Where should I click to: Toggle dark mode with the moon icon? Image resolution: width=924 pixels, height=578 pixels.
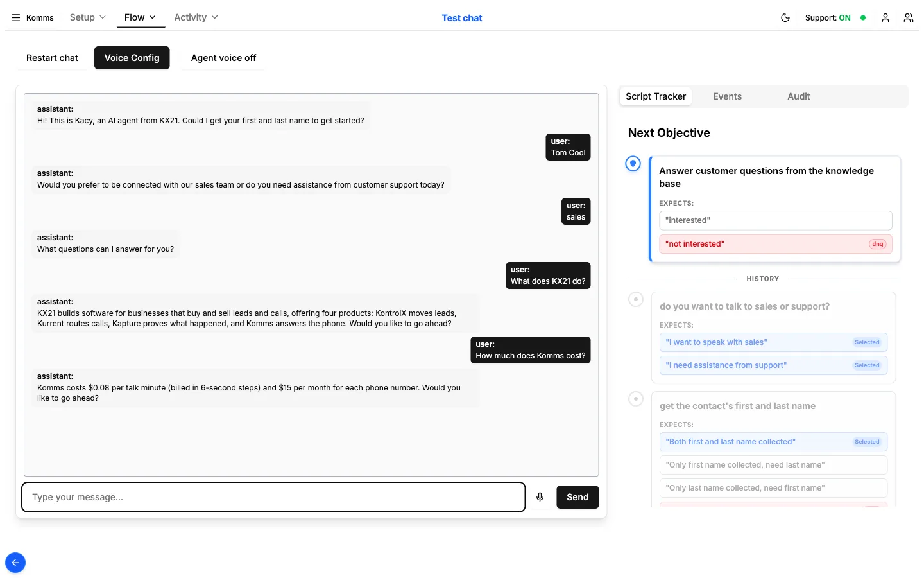(785, 18)
